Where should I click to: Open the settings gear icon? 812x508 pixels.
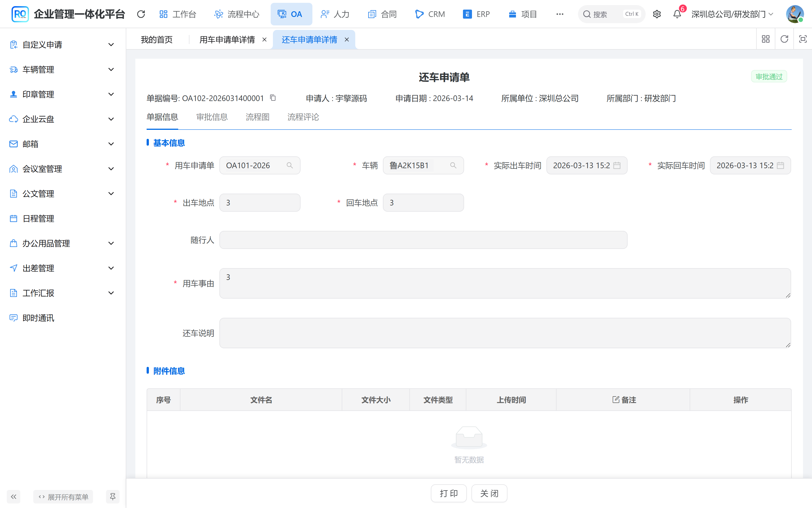click(x=657, y=14)
